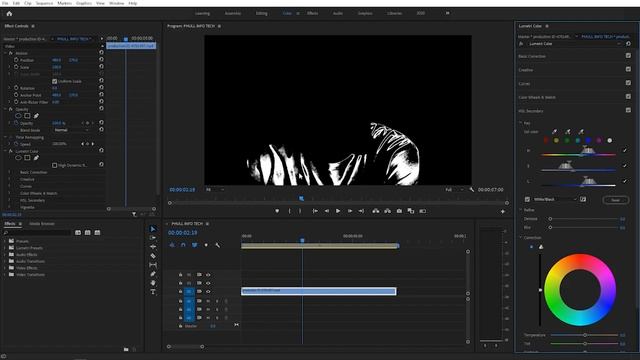640x360 pixels.
Task: Open the Window menu
Action: coord(116,3)
